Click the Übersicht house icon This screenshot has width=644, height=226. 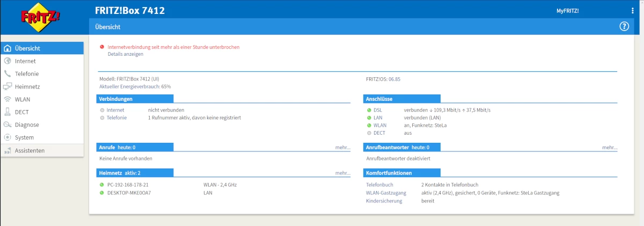point(8,48)
